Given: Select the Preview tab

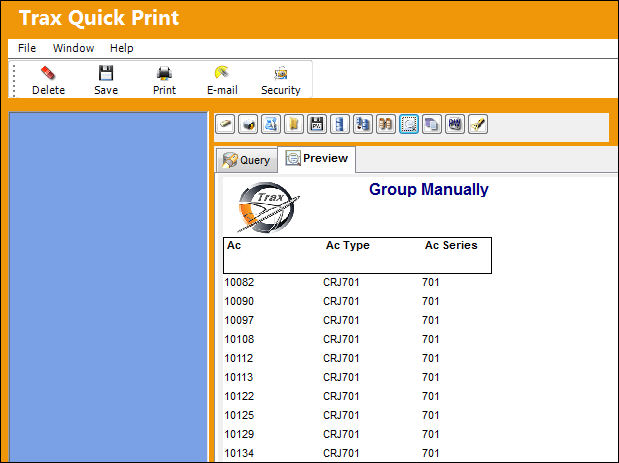Looking at the screenshot, I should [317, 159].
